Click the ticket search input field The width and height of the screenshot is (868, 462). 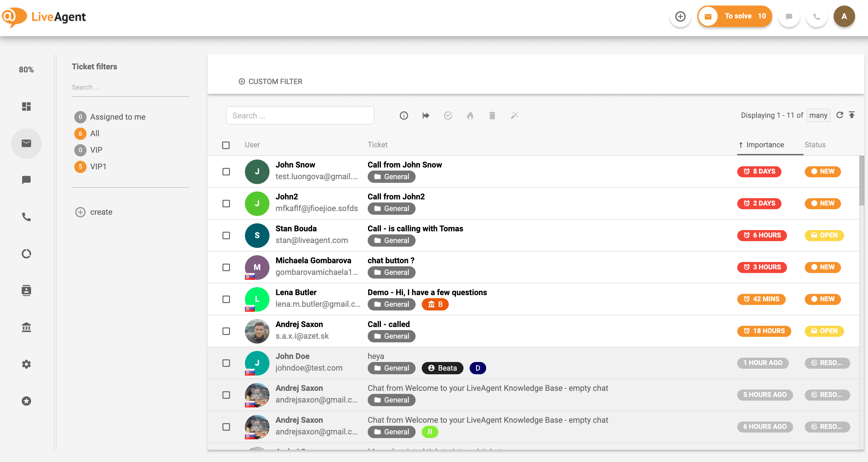[x=300, y=115]
